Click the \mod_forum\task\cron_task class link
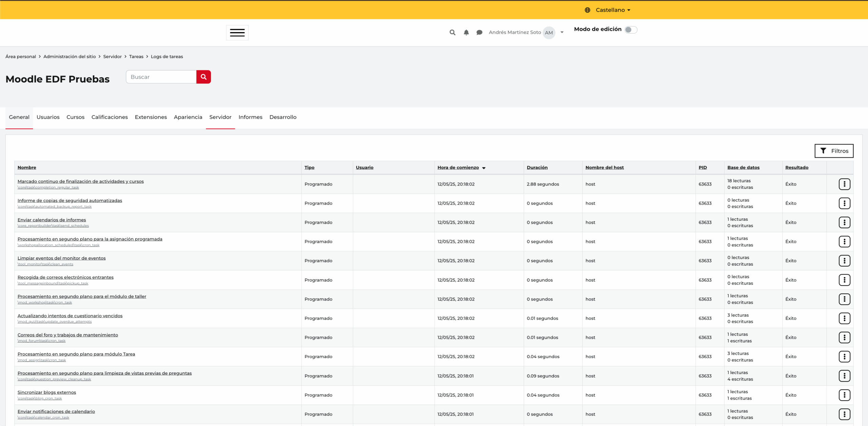This screenshot has height=426, width=868. [x=41, y=341]
